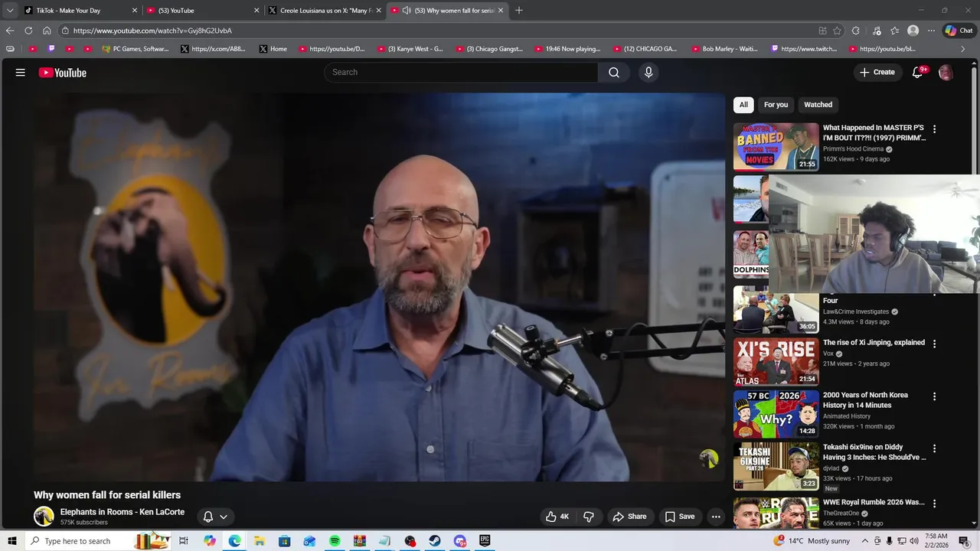Dislike the video with thumbs down

[589, 517]
